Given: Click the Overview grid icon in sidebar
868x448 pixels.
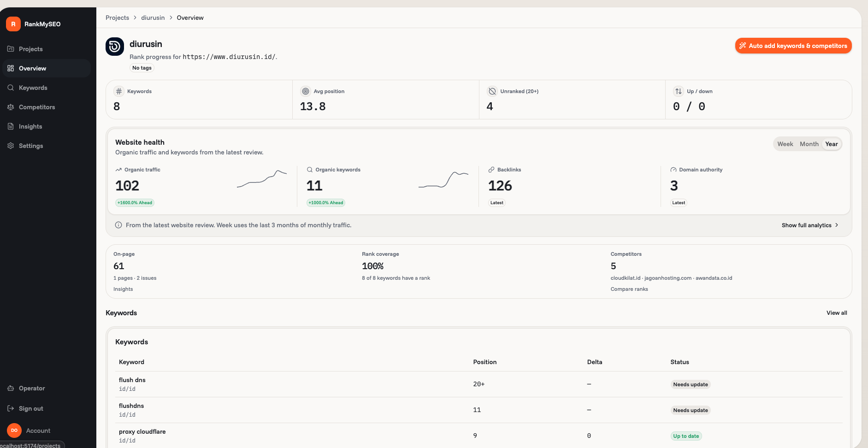Looking at the screenshot, I should pyautogui.click(x=11, y=68).
